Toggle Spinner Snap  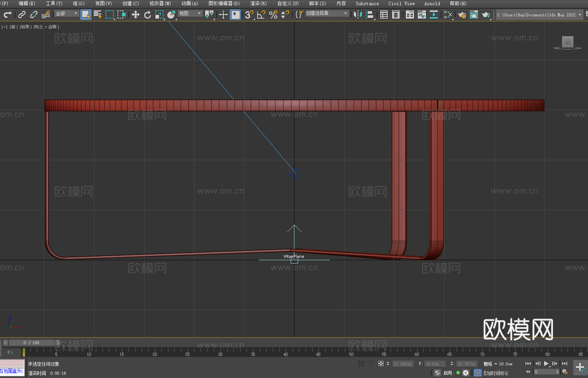pos(285,14)
